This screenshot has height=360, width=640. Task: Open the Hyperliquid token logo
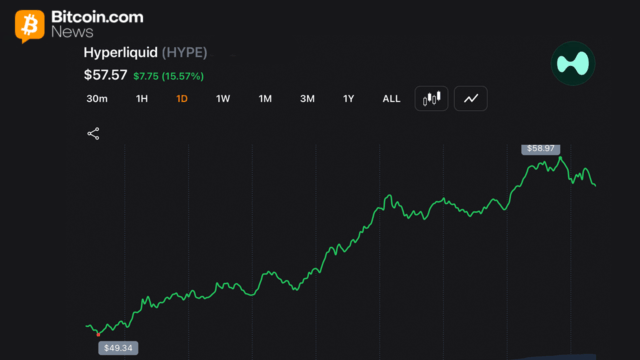(x=573, y=64)
